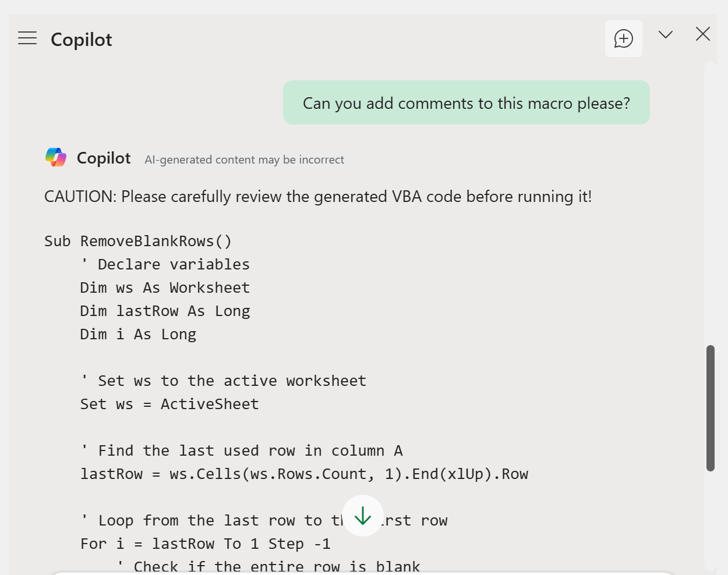Screen dimensions: 728x575
Task: Collapse the Copilot pane using the chevron
Action: tap(666, 34)
